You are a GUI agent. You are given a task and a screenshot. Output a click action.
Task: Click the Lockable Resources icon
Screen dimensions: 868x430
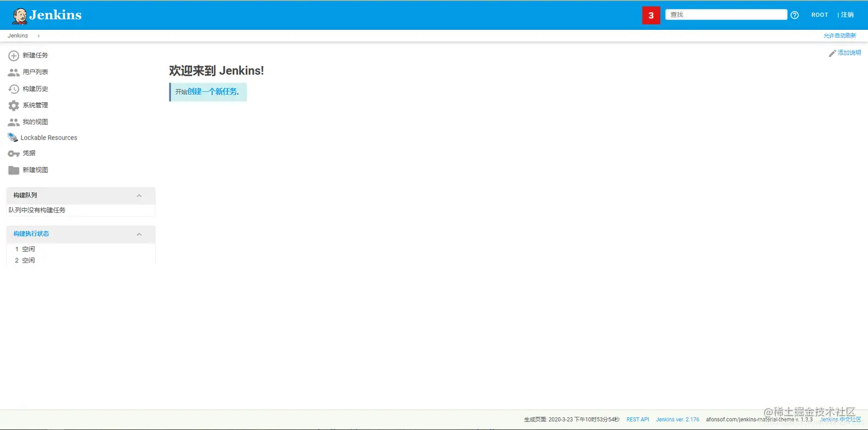point(13,138)
